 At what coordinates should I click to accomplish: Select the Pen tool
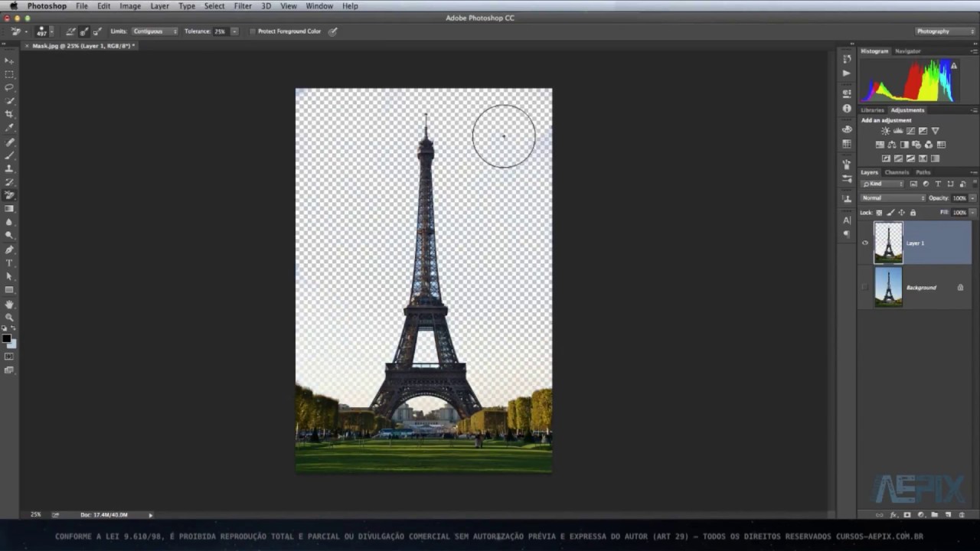(9, 249)
